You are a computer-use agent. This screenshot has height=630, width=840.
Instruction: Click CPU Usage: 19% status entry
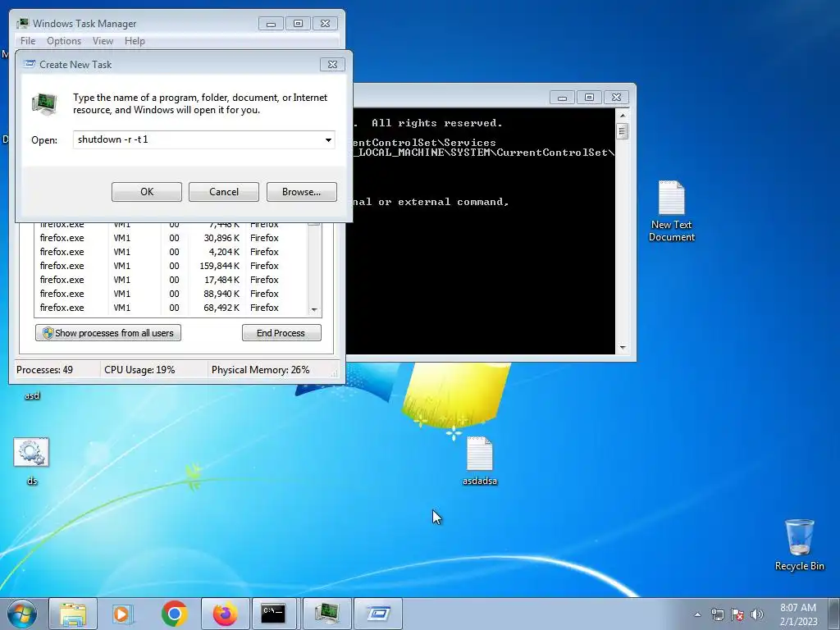(x=139, y=370)
